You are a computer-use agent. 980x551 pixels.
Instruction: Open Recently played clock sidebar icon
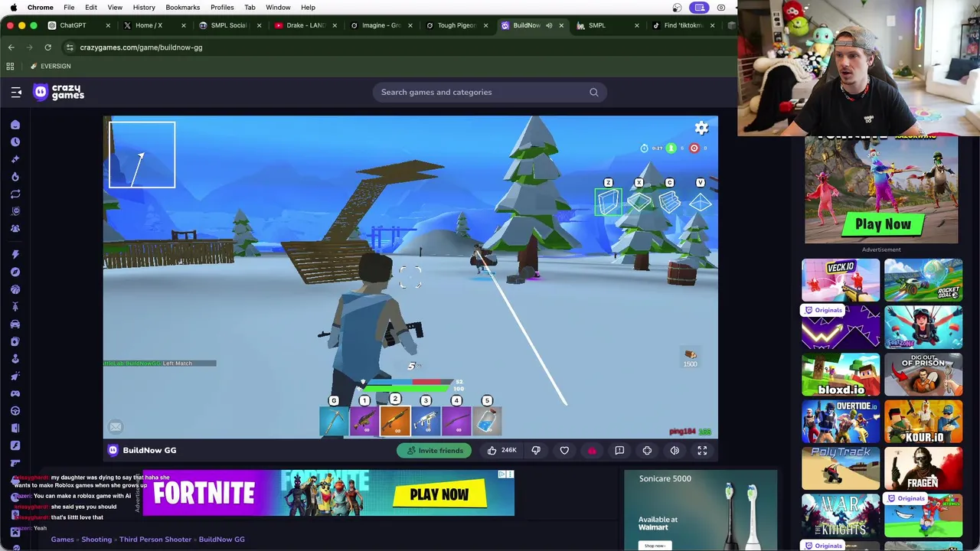click(15, 142)
